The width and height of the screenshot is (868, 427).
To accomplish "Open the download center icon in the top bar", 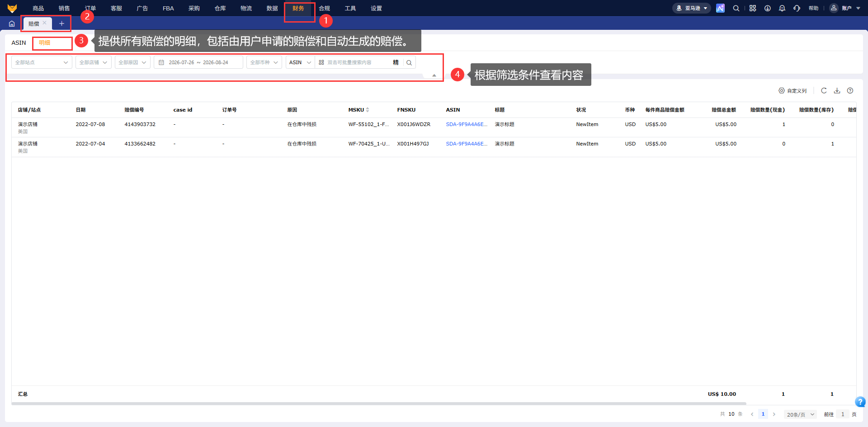I will pos(768,8).
